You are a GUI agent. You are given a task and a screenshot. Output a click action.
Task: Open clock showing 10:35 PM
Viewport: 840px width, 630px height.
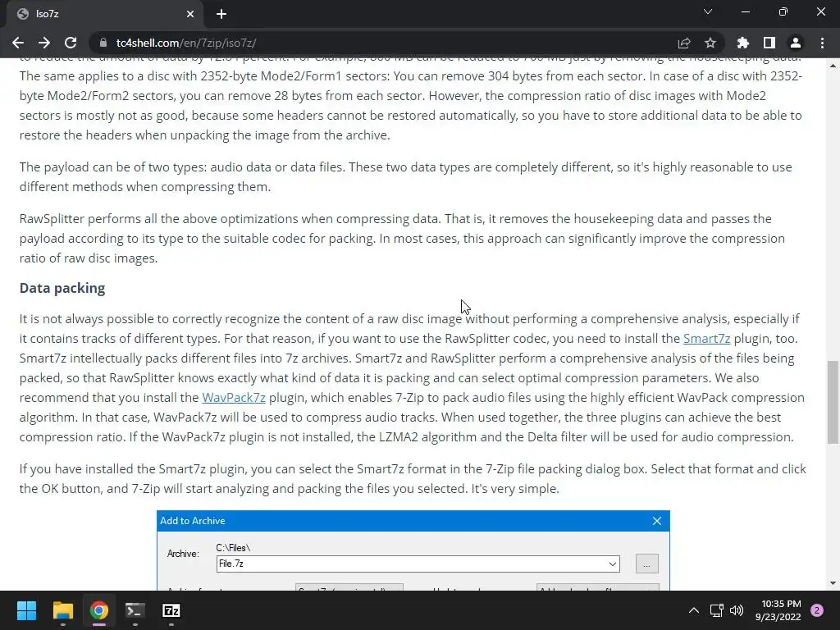(778, 610)
